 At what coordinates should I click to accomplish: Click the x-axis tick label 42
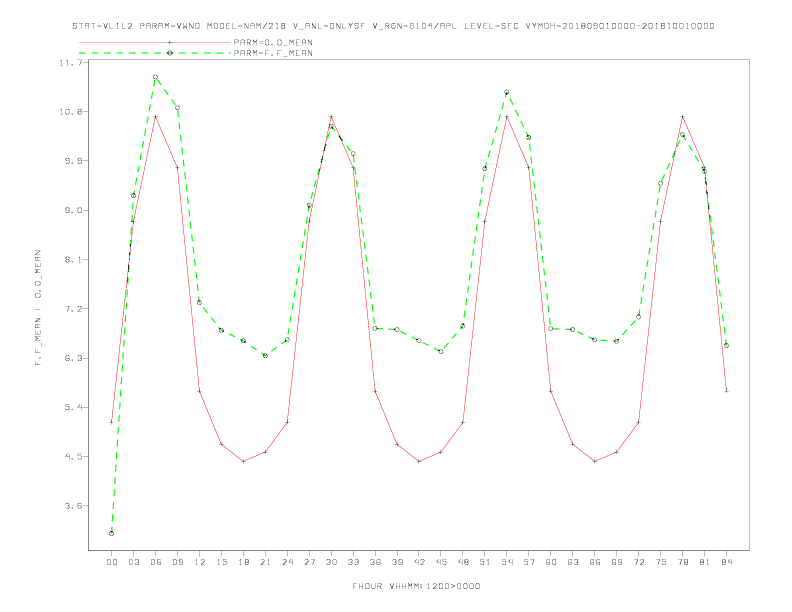(x=419, y=562)
